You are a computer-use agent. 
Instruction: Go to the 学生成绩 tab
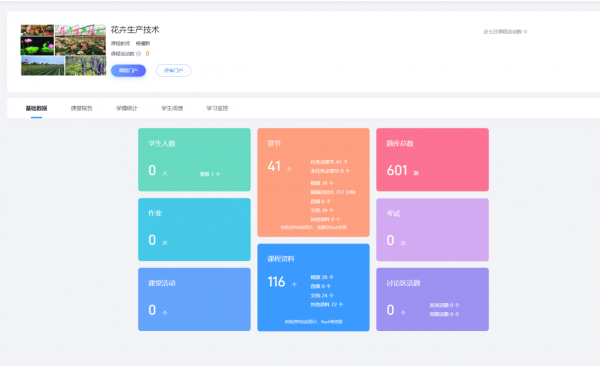pyautogui.click(x=172, y=108)
